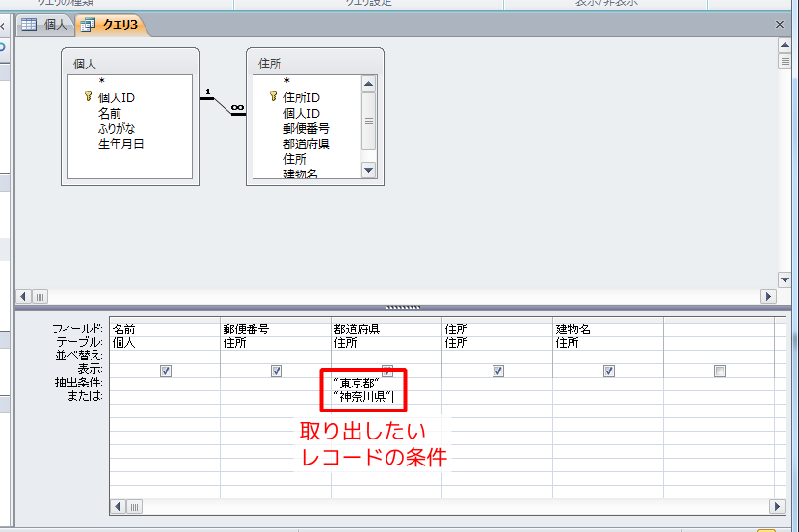Screen dimensions: 799x532
Task: Select 郵便番号 field in 住所 table list
Action: pos(306,128)
